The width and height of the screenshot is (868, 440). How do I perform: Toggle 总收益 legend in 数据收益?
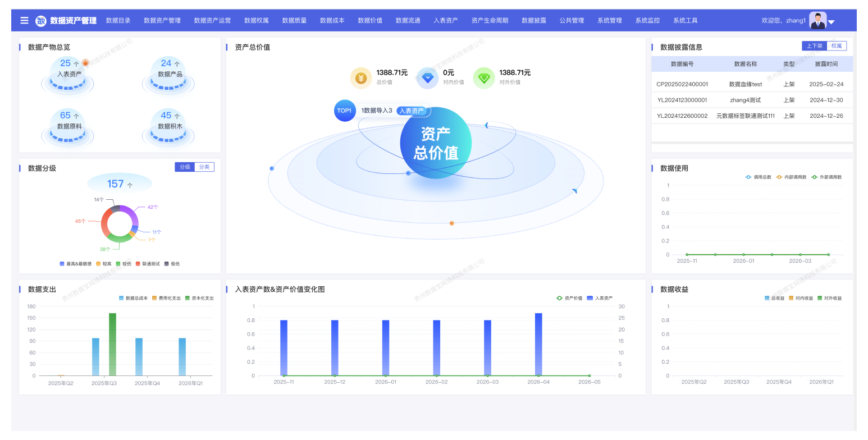pos(774,298)
